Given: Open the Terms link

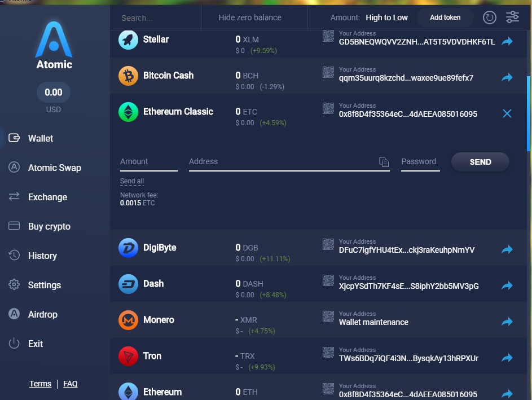Looking at the screenshot, I should (40, 384).
